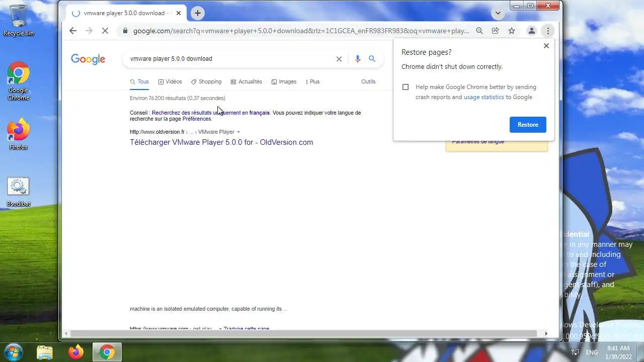644x362 pixels.
Task: Open the Chrome three-dot menu
Action: coord(548,31)
